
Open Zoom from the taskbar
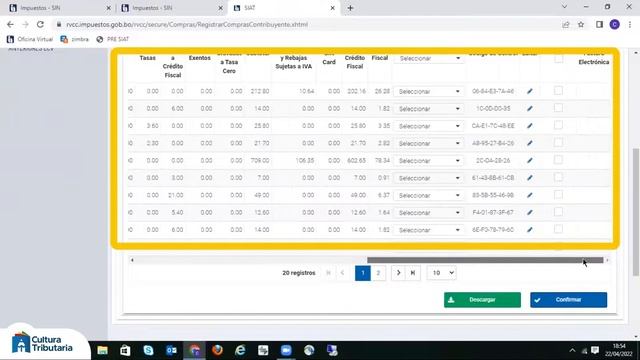[x=286, y=350]
